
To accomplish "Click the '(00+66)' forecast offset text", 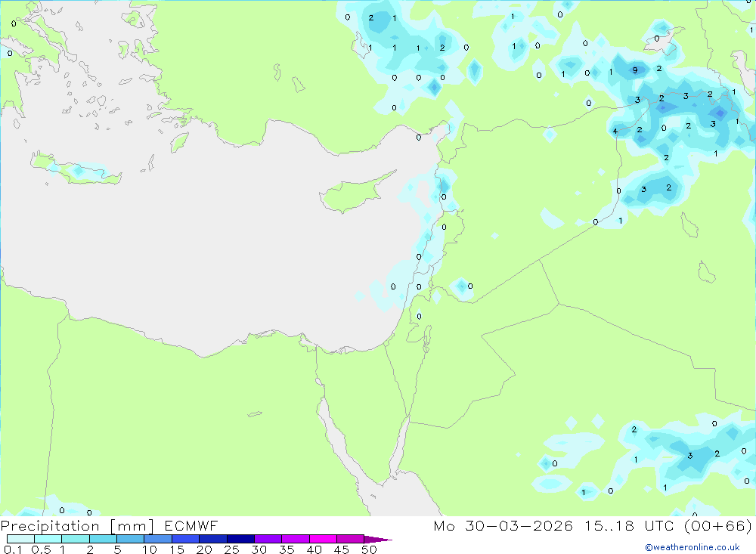I will click(x=718, y=525).
